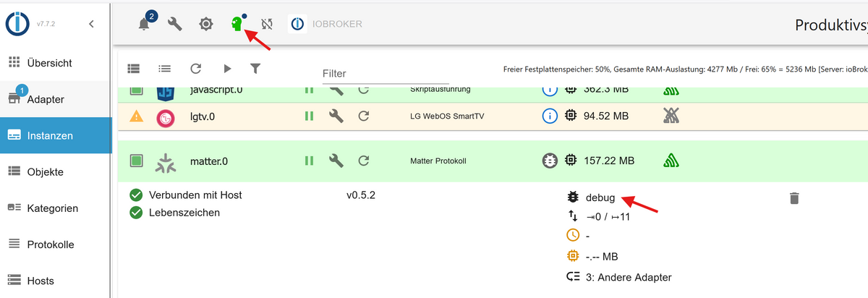This screenshot has width=868, height=298.
Task: Restart the lgtv.0 instance
Action: pyautogui.click(x=364, y=116)
